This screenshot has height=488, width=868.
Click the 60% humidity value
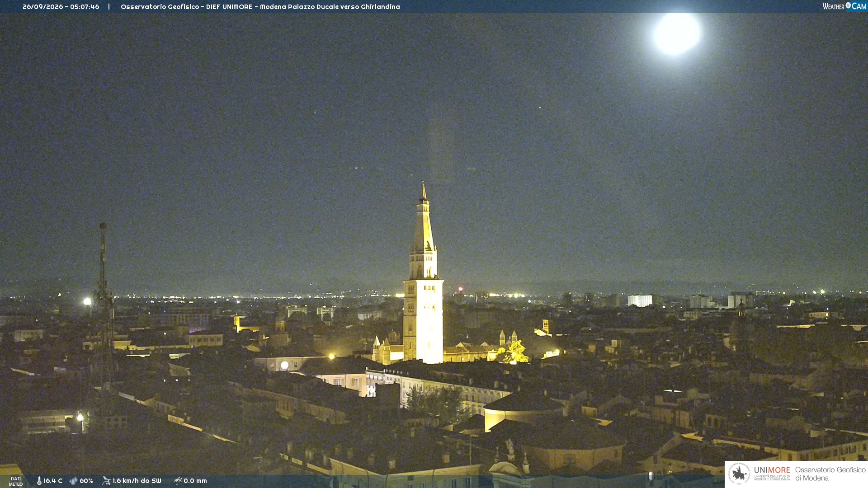[86, 481]
